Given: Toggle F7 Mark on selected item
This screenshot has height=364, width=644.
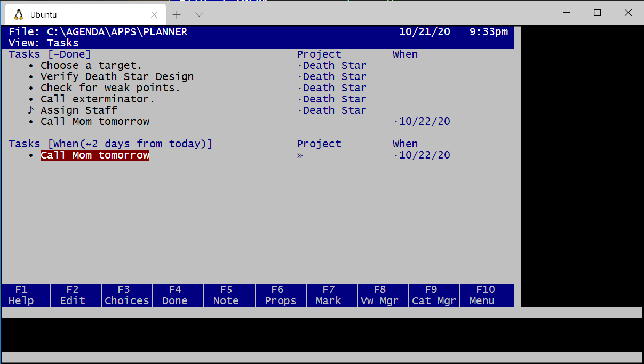Looking at the screenshot, I should click(329, 295).
